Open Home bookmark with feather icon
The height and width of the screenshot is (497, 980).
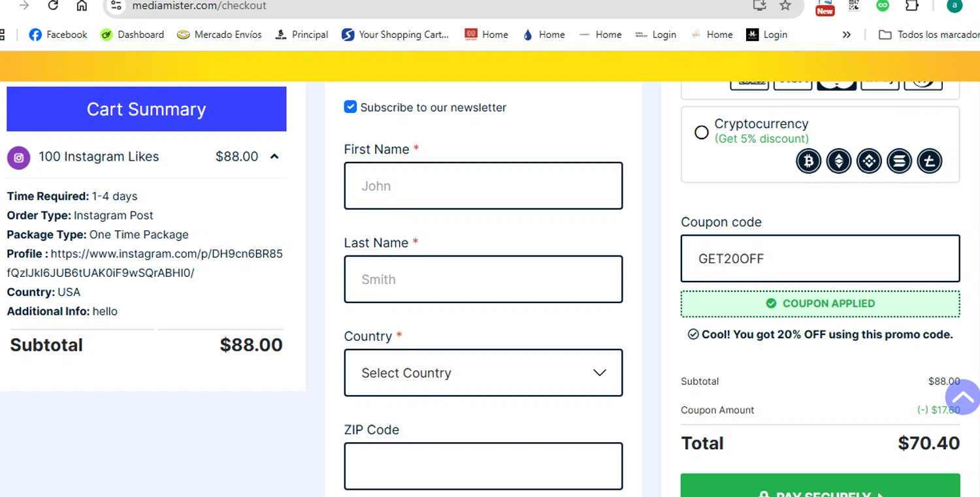(711, 35)
